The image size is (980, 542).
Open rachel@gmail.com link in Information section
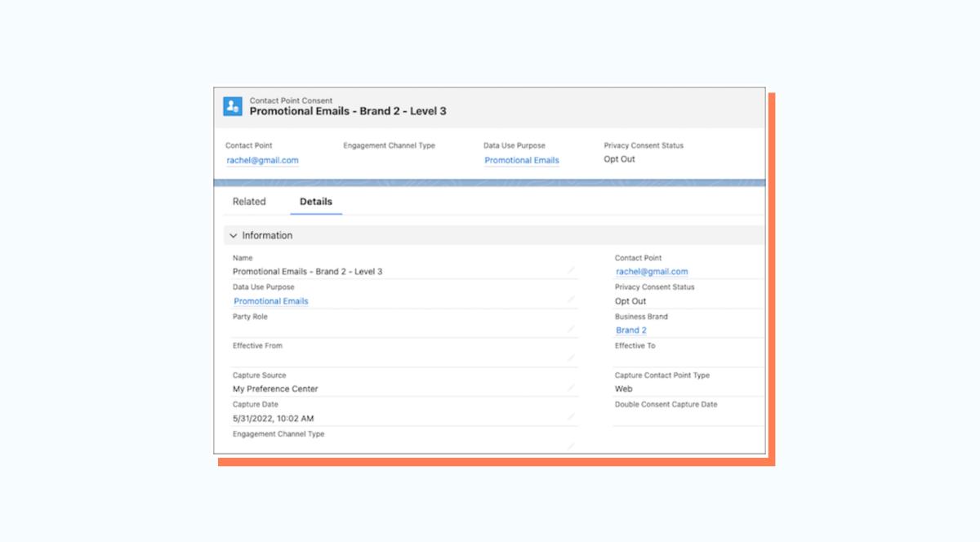[x=652, y=272]
